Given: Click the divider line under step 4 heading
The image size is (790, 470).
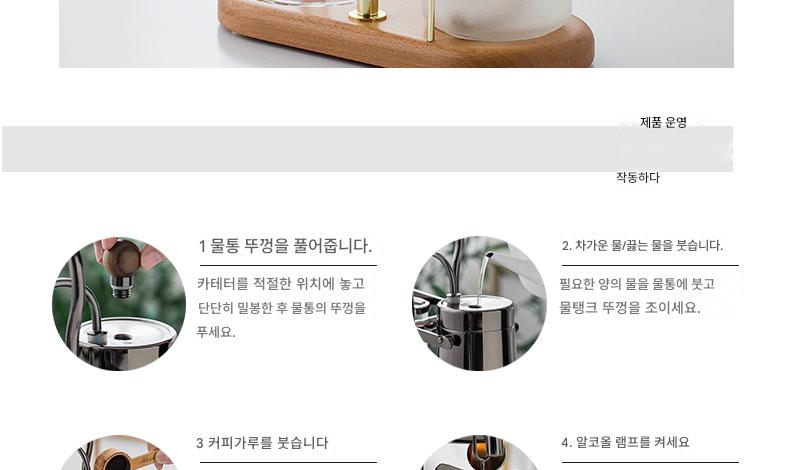Looking at the screenshot, I should coord(650,462).
